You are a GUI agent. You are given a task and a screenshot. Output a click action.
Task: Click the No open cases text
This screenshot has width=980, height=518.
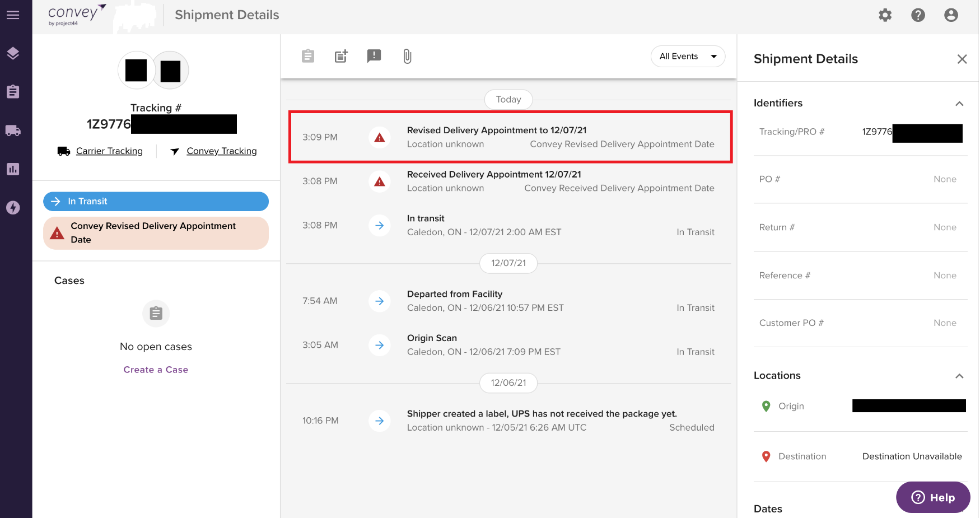pos(156,347)
